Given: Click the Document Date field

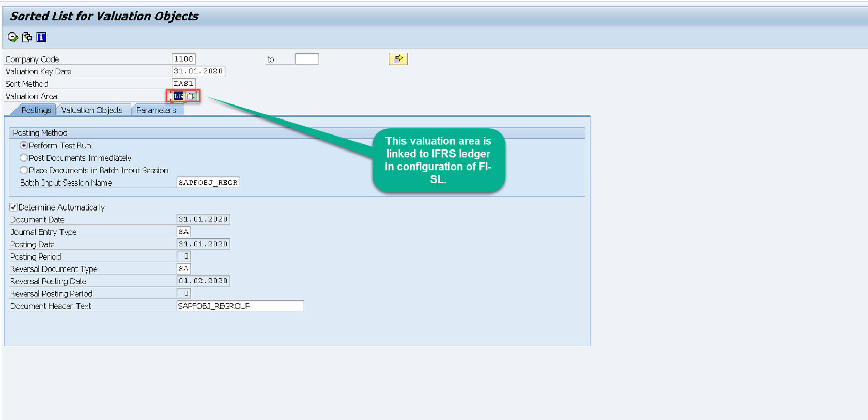Looking at the screenshot, I should pyautogui.click(x=203, y=219).
